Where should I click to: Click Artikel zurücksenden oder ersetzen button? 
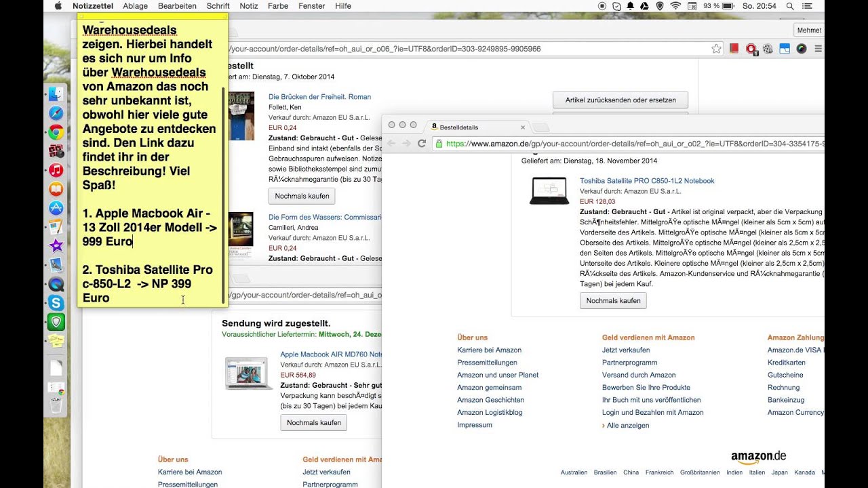620,100
